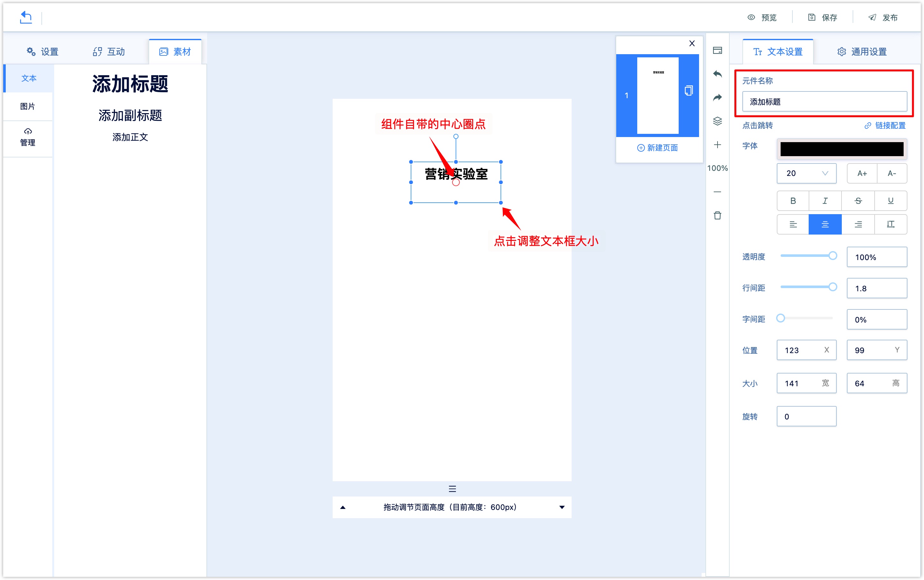Toggle underline formatting

tap(891, 201)
